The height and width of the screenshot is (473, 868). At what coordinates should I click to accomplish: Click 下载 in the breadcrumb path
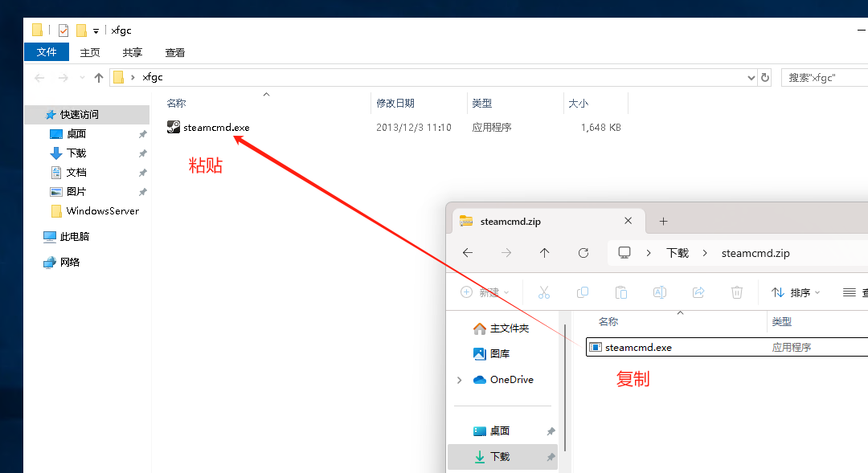click(x=678, y=254)
